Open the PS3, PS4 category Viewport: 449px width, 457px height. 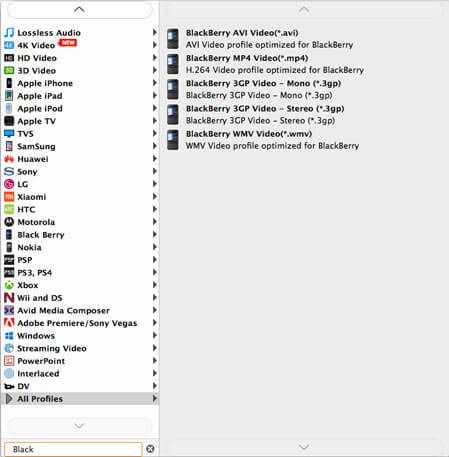point(80,272)
